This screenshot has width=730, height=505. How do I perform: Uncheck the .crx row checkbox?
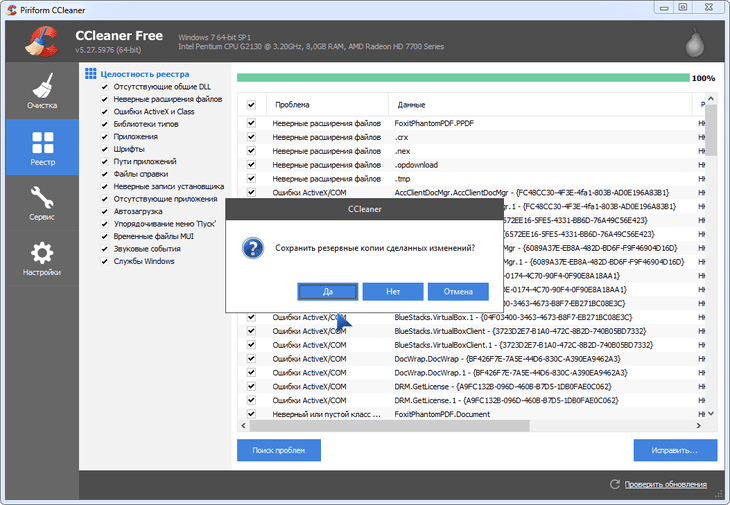[x=251, y=137]
